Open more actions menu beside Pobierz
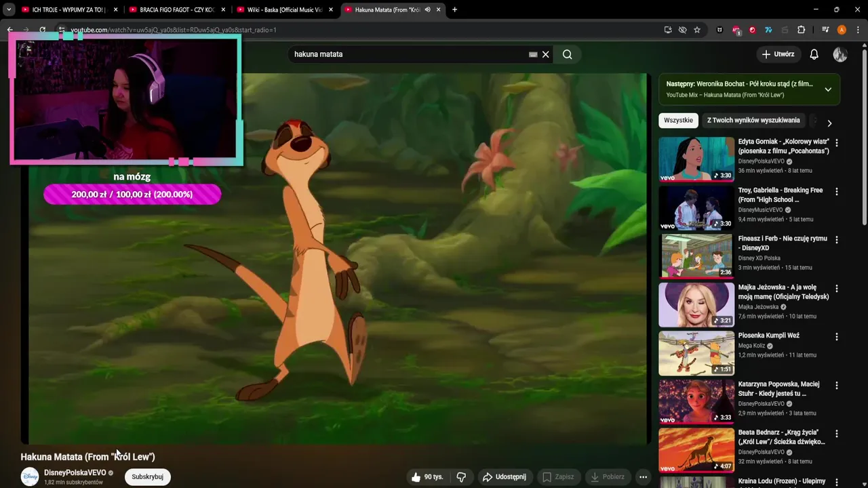The image size is (868, 488). 643,476
